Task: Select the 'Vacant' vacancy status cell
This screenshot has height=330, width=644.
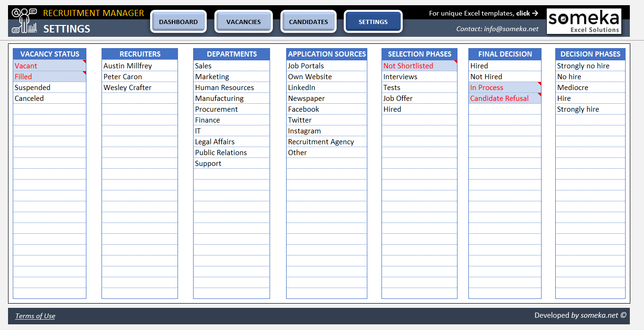Action: pyautogui.click(x=50, y=66)
